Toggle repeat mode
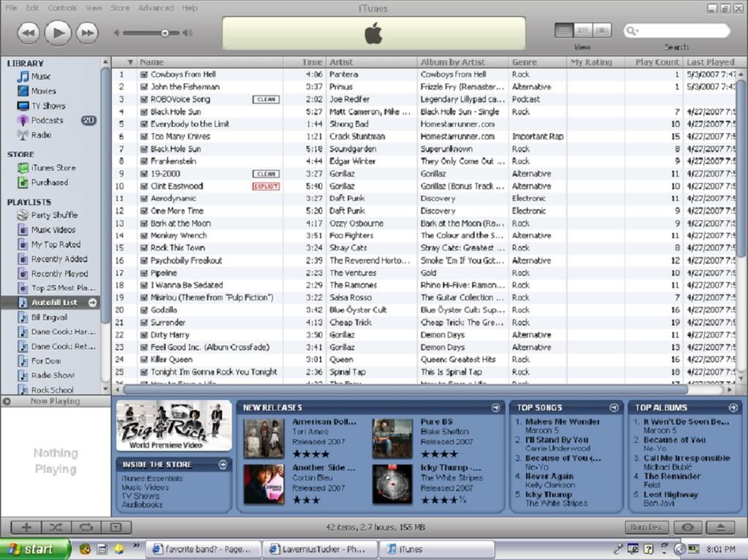 (86, 527)
